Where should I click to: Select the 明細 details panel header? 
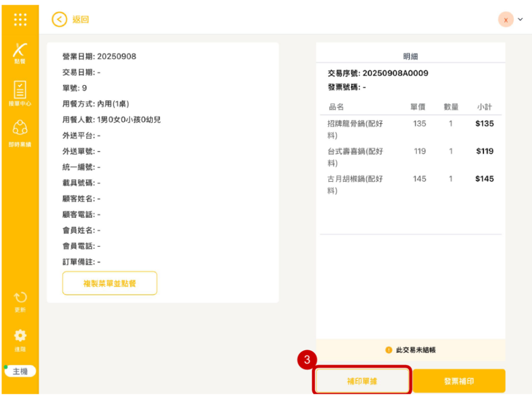(410, 56)
